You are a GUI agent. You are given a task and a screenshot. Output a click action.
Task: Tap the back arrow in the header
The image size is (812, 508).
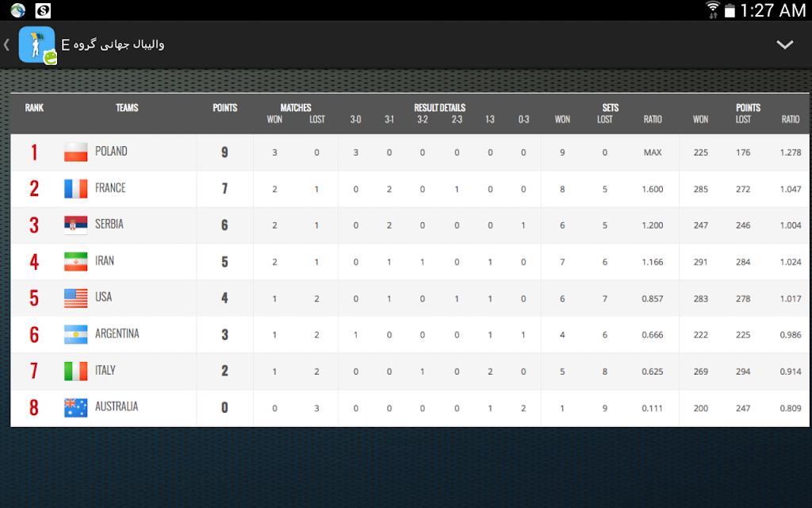6,44
